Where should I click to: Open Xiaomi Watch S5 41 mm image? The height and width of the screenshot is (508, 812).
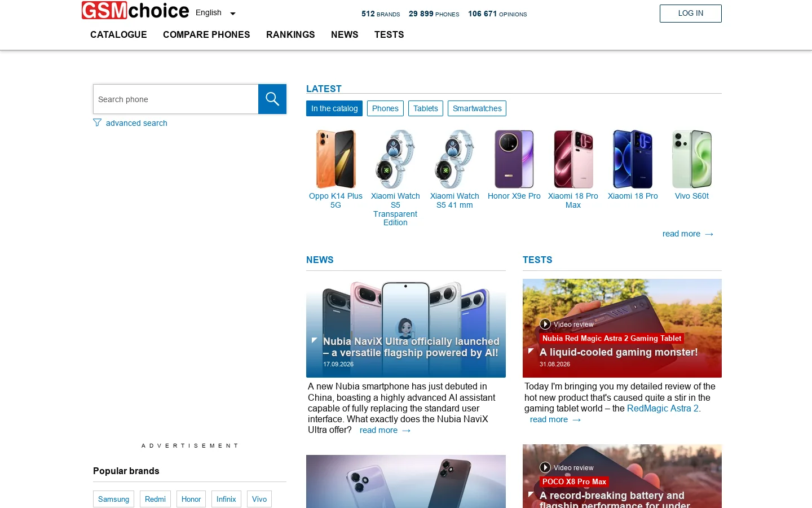click(x=454, y=159)
